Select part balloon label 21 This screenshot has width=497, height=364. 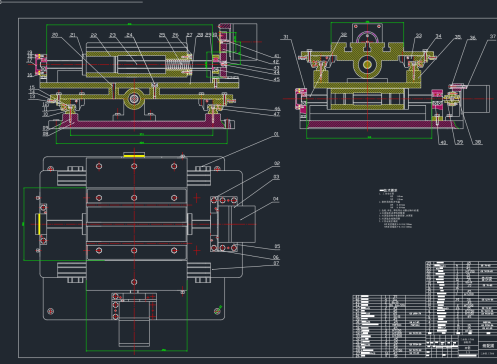coord(73,35)
